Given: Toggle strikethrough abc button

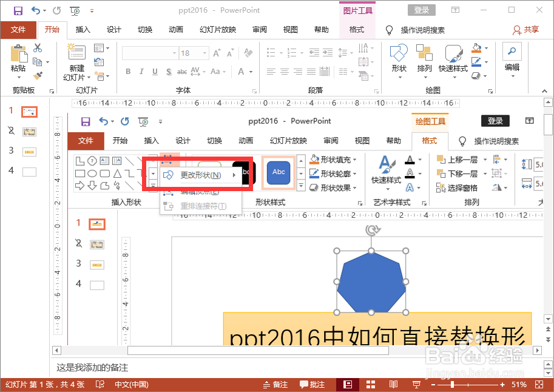Looking at the screenshot, I should point(182,72).
